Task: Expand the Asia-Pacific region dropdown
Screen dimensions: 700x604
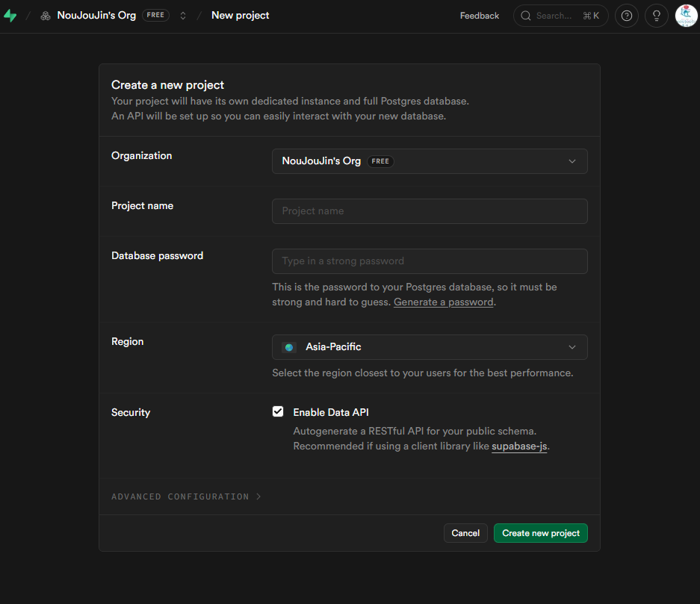Action: point(430,347)
